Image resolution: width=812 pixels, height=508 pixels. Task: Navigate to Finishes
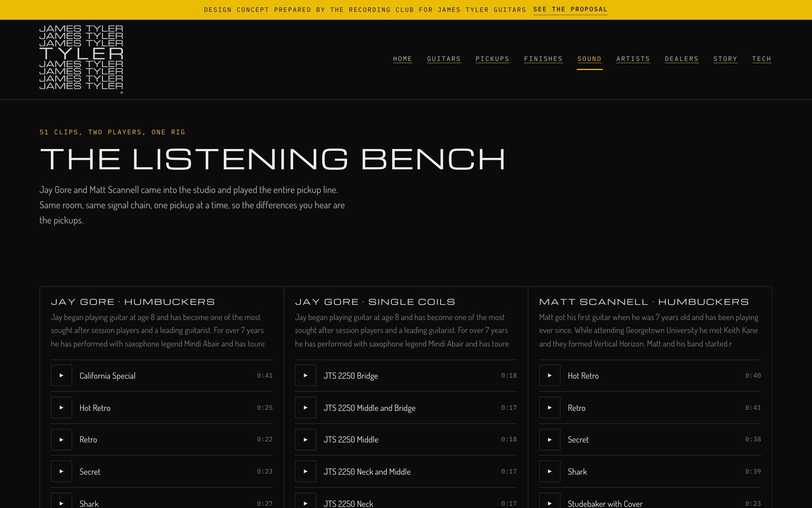click(543, 59)
